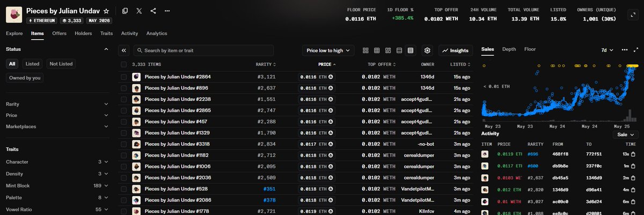Sort by the Rarity column header

coord(266,64)
